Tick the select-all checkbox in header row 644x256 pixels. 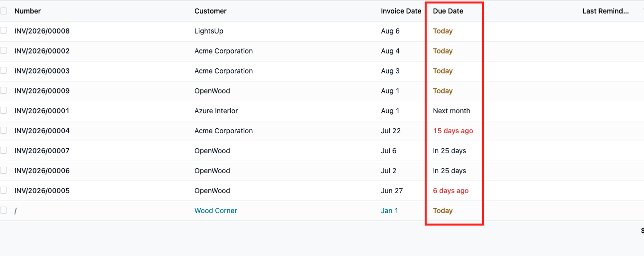(x=3, y=11)
